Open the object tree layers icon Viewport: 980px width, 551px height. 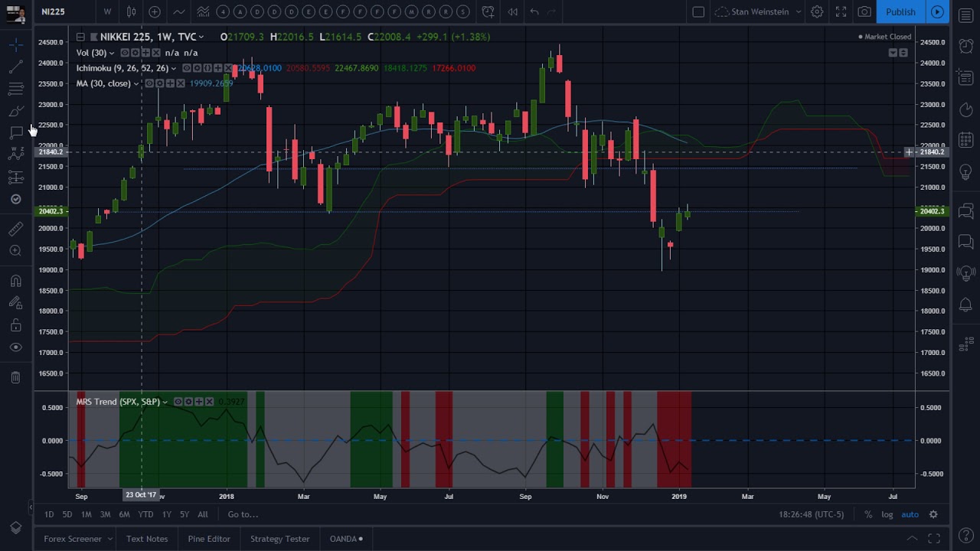[x=15, y=528]
